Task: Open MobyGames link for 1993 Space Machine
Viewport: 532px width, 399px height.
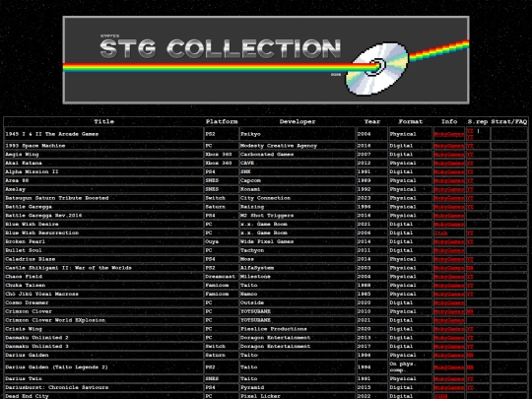Action: click(x=449, y=146)
